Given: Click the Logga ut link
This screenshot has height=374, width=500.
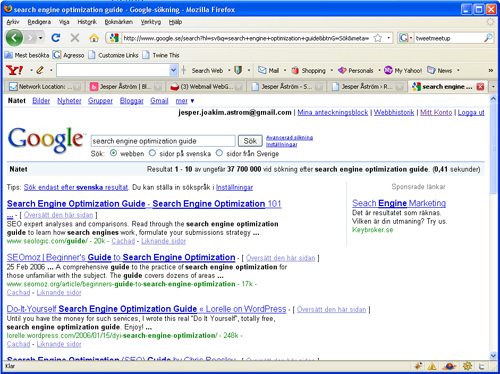Looking at the screenshot, I should [471, 113].
